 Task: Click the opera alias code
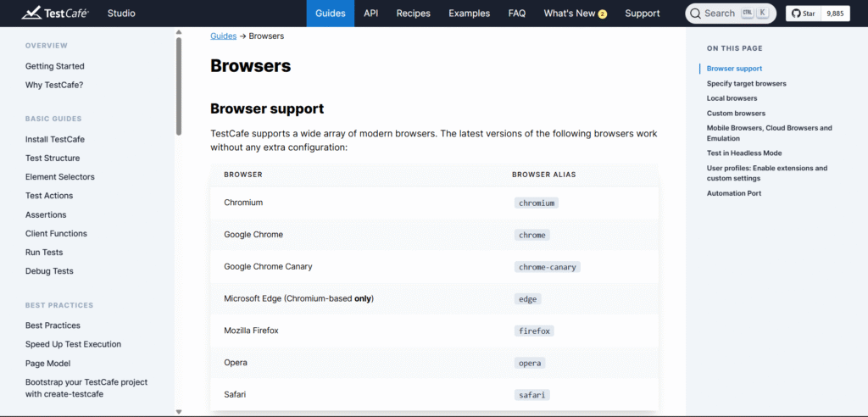pos(530,364)
